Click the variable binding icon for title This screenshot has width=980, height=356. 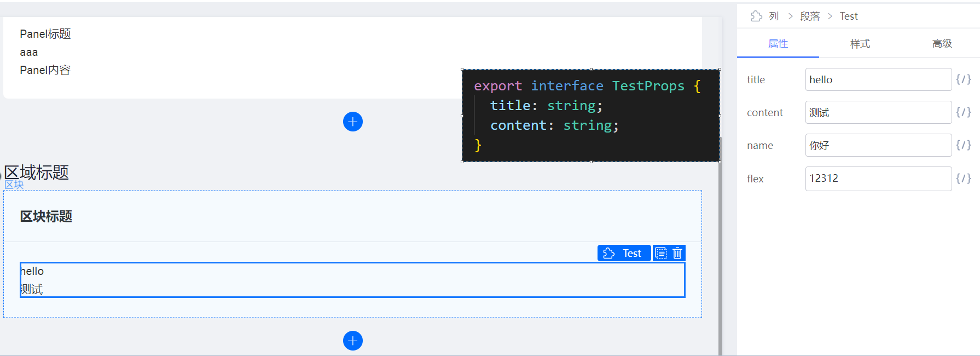point(964,79)
